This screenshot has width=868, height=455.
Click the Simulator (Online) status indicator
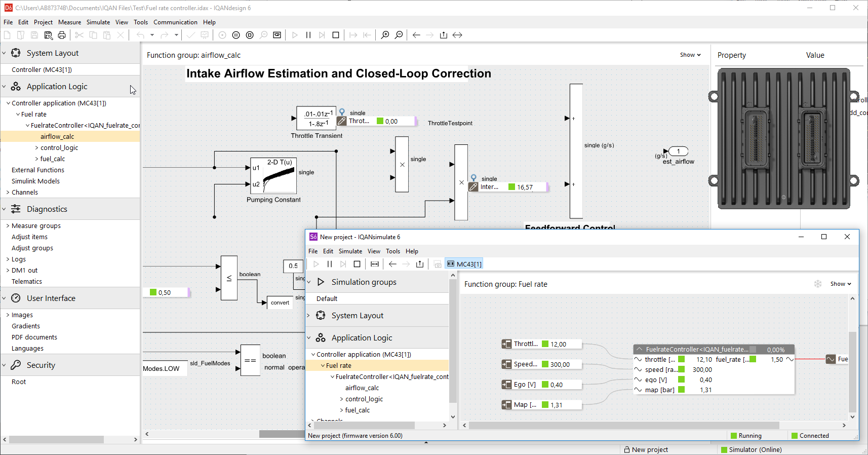point(752,449)
